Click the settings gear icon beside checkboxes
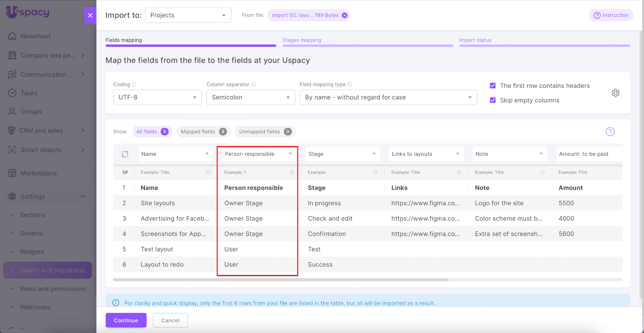The height and width of the screenshot is (333, 644). coord(615,93)
